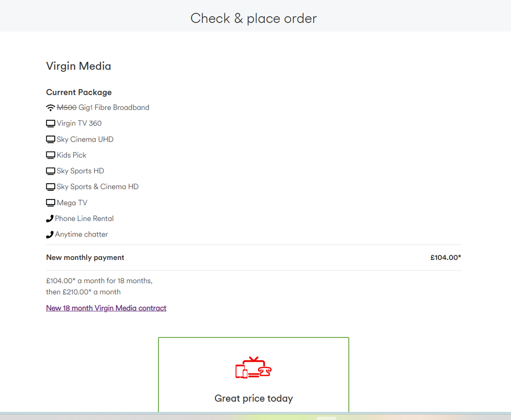Click the 'New monthly payment' label
This screenshot has height=420, width=511.
[x=85, y=257]
